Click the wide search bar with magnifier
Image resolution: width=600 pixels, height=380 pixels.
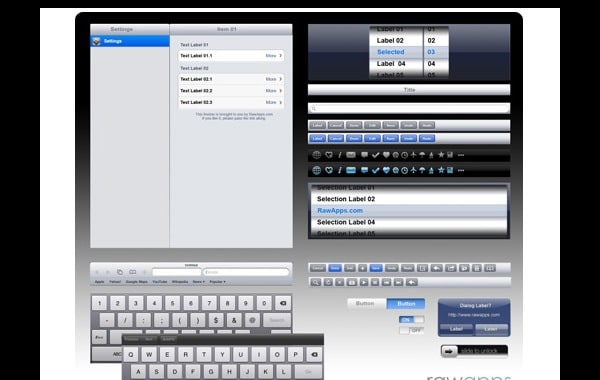click(409, 109)
